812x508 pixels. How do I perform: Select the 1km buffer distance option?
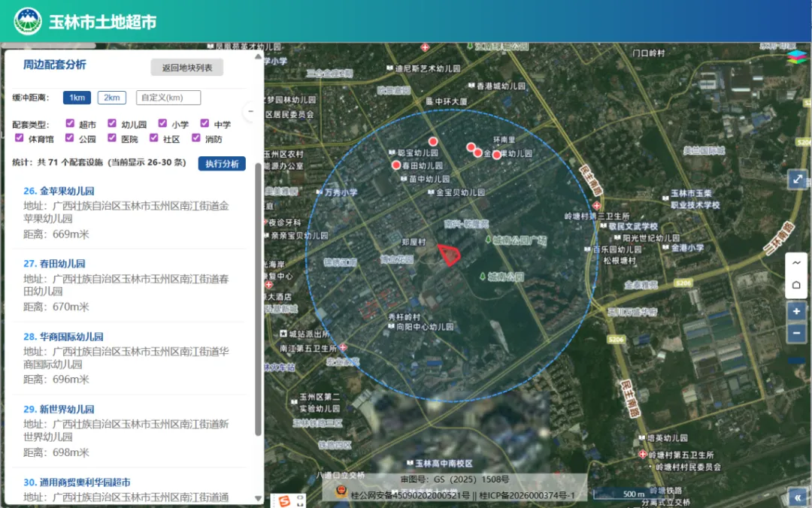coord(77,98)
